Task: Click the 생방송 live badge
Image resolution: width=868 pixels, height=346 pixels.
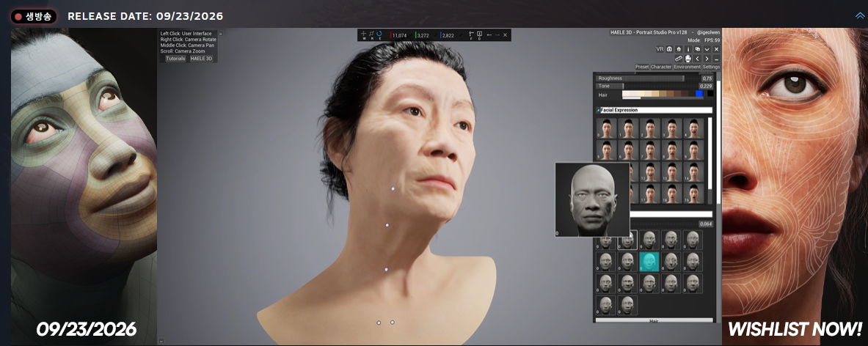Action: [33, 16]
